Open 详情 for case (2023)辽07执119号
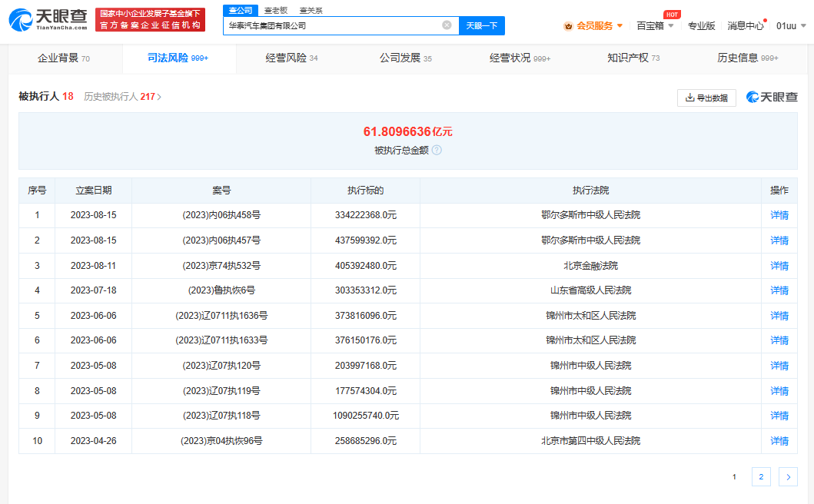The image size is (814, 504). pyautogui.click(x=779, y=391)
